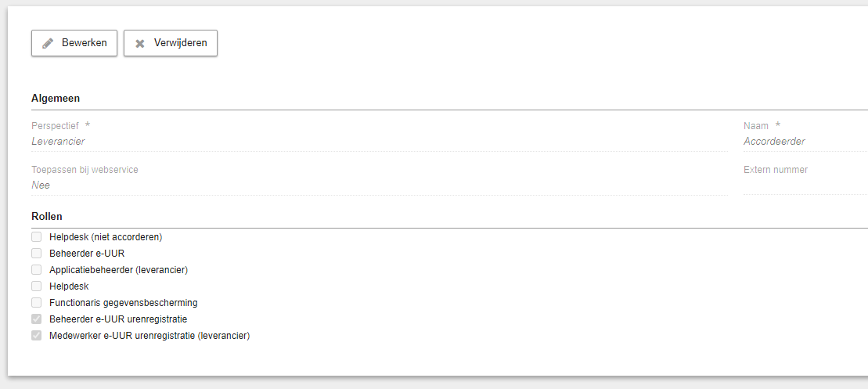
Task: Click the Naam field showing Accordeerder
Action: (805, 142)
